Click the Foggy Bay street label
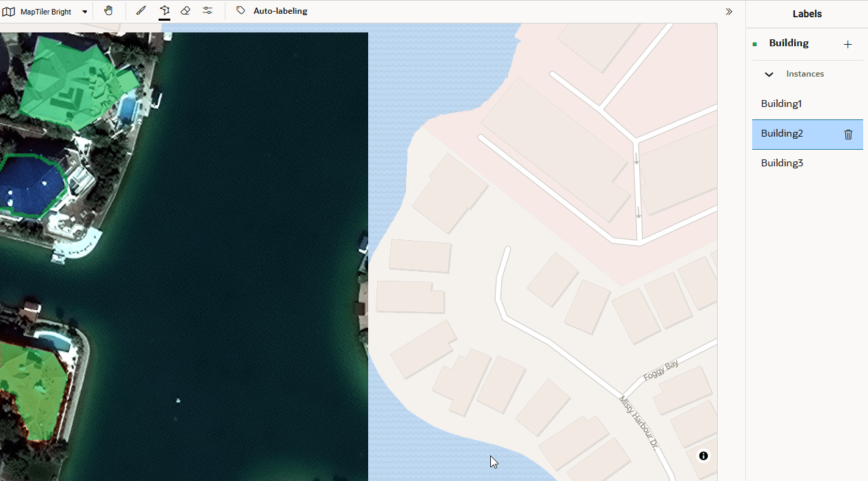Image resolution: width=868 pixels, height=481 pixels. 660,371
